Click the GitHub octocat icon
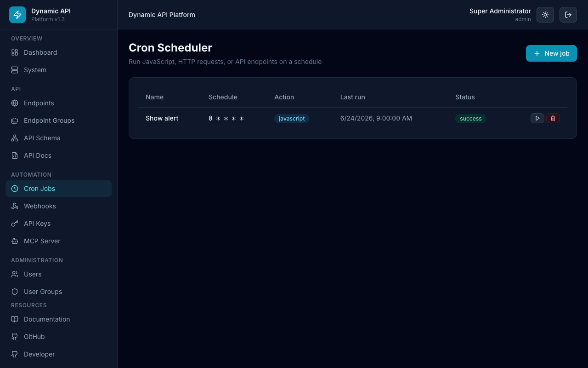Image resolution: width=588 pixels, height=368 pixels. click(x=15, y=337)
